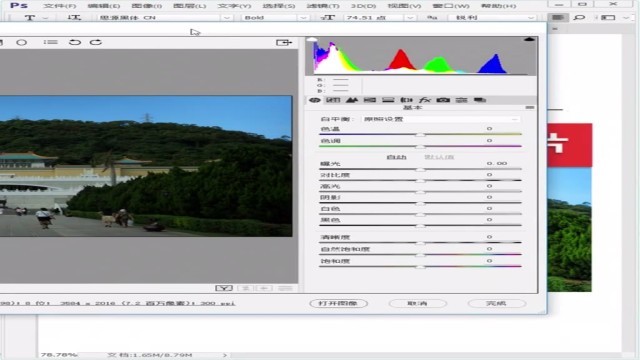Rotate image clockwise in Camera Raw
Viewport: 640px width, 360px height.
coord(96,42)
